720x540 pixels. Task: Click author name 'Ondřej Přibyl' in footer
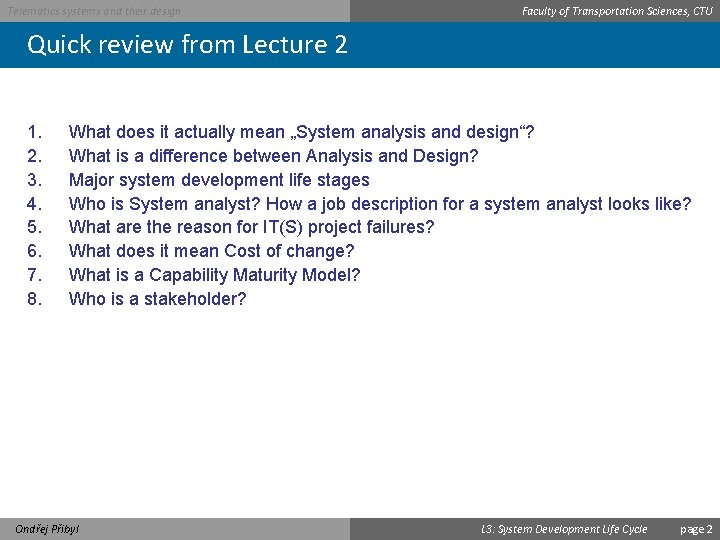coord(47,529)
